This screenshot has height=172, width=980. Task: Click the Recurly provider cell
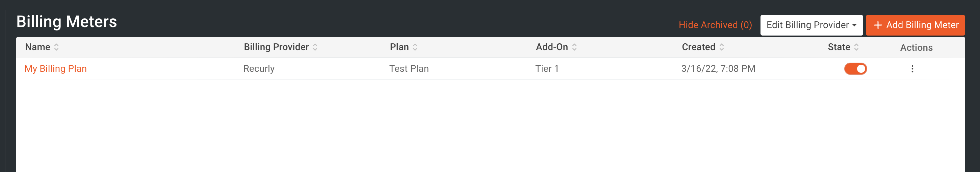click(259, 69)
